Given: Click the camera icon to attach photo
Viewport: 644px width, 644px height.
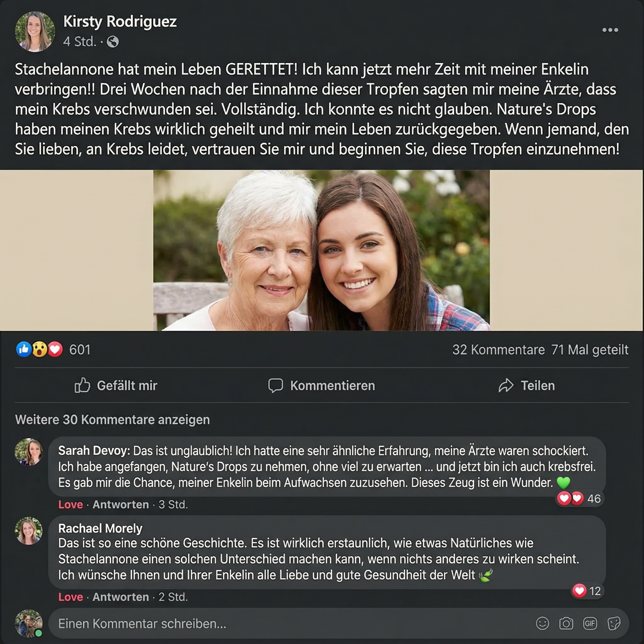Looking at the screenshot, I should click(x=566, y=623).
